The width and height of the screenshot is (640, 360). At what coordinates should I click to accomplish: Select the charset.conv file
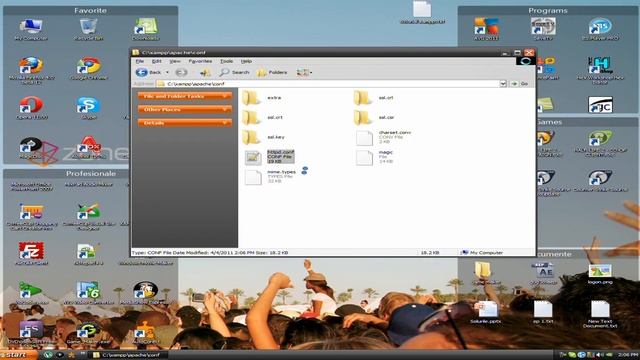pyautogui.click(x=383, y=138)
